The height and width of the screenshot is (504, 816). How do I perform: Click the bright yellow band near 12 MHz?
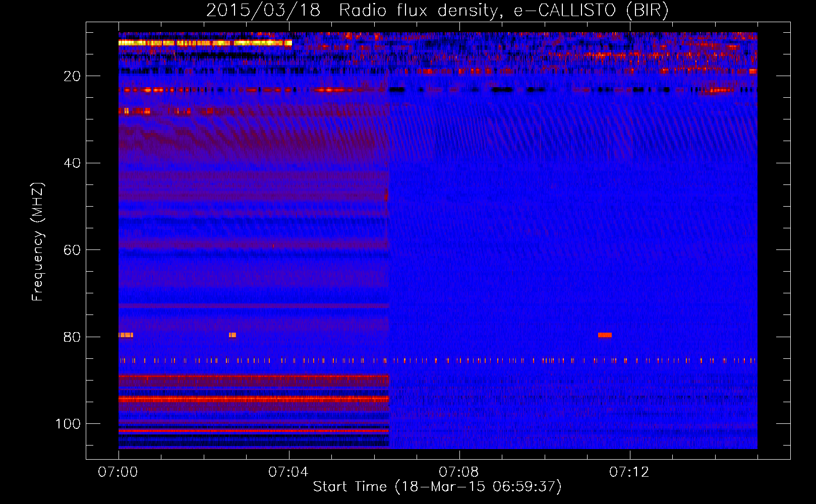pos(205,43)
